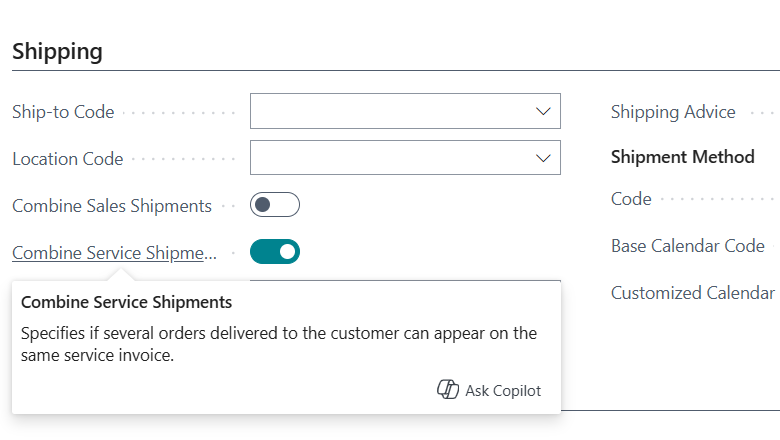Viewport: 780px width, 440px height.
Task: Open the Location Code dropdown arrow
Action: (543, 158)
